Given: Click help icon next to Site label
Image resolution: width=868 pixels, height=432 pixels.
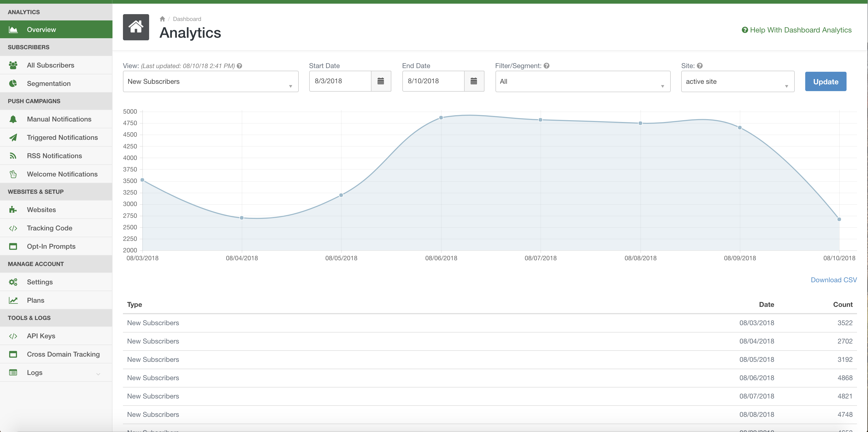Looking at the screenshot, I should (700, 66).
